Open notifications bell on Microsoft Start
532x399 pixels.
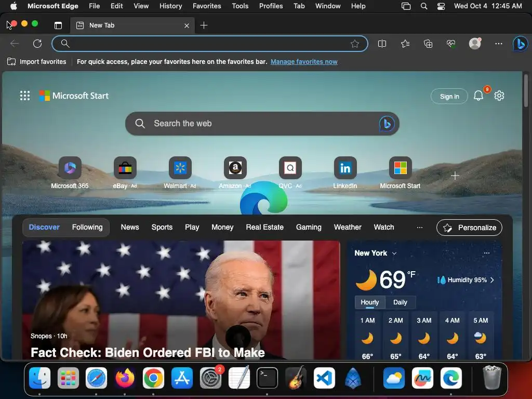pos(478,96)
